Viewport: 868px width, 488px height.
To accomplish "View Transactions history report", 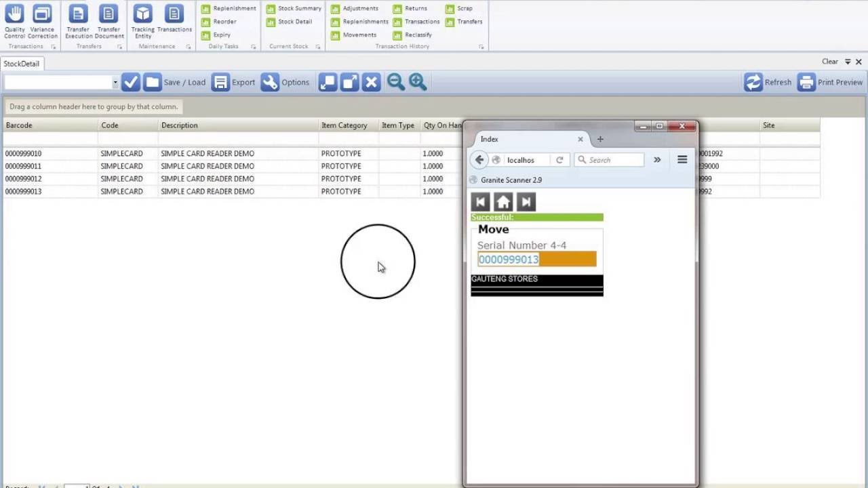I will coord(416,22).
